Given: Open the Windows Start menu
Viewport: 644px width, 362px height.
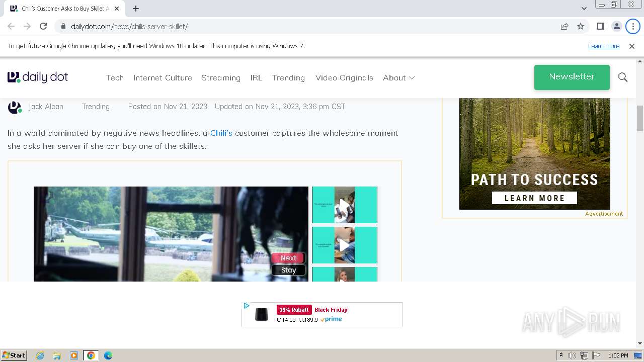Looking at the screenshot, I should (14, 355).
